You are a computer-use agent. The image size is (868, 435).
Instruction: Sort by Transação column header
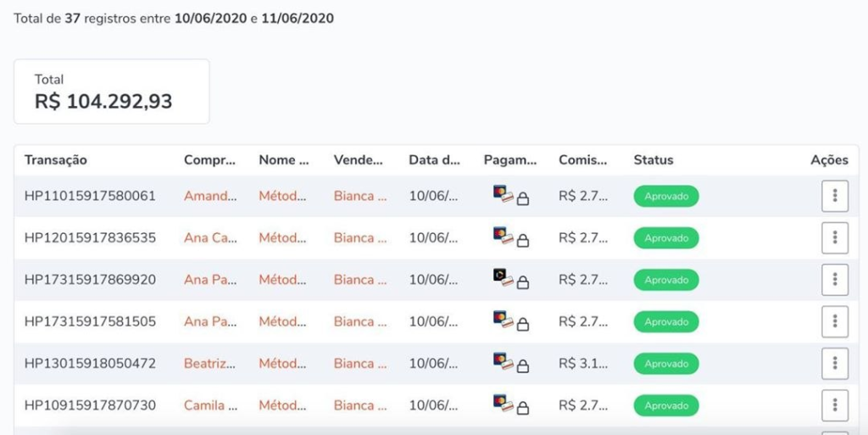(55, 160)
